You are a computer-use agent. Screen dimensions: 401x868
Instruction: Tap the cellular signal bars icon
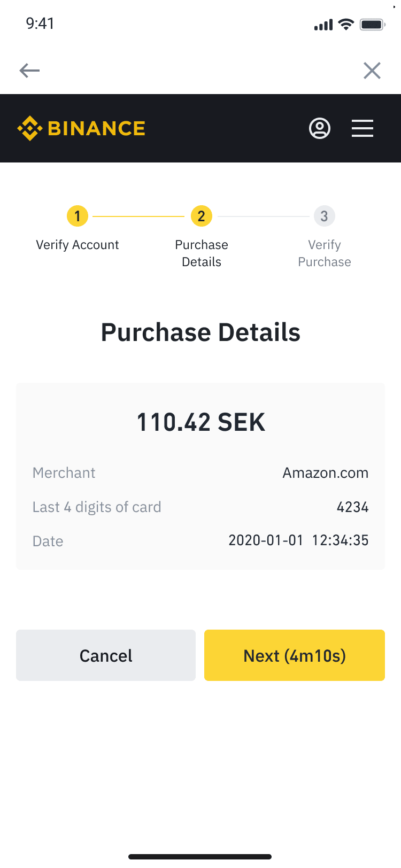[323, 25]
